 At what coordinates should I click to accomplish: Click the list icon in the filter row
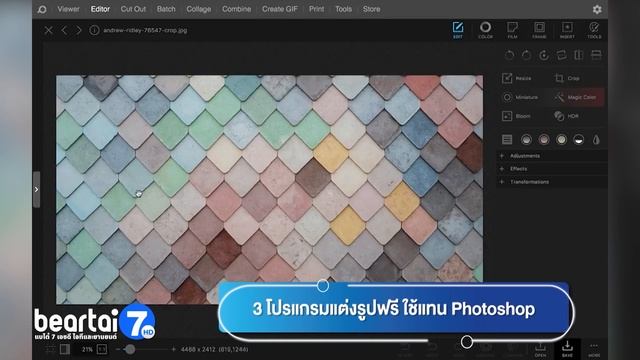[x=507, y=140]
